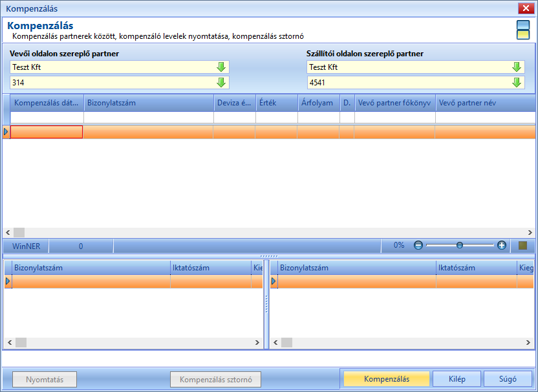Click the vertical splitter between the bottom grids

click(x=266, y=304)
